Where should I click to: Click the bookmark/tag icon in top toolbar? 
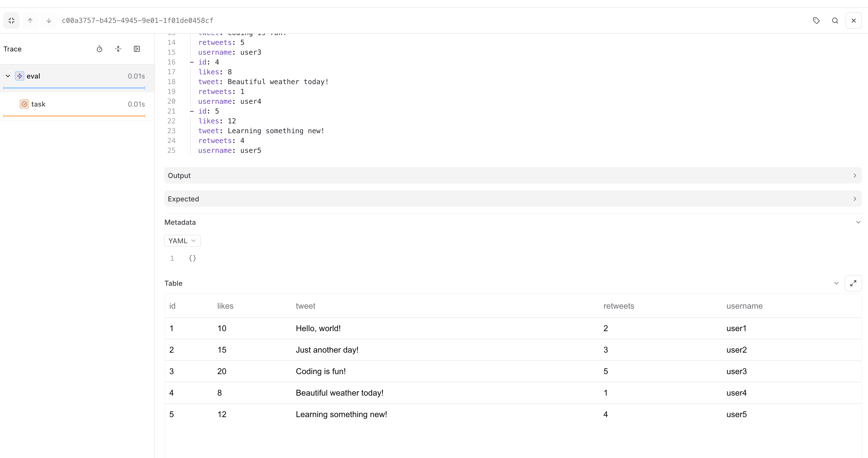(816, 21)
